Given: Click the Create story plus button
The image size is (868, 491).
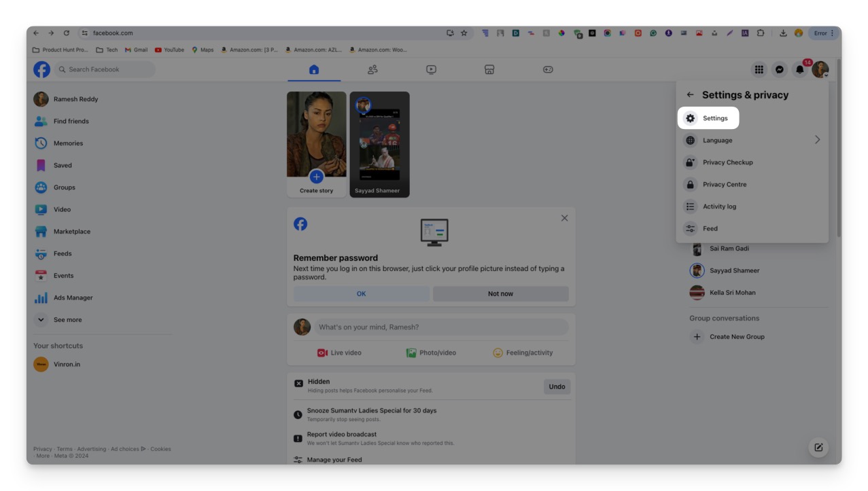Looking at the screenshot, I should [x=316, y=177].
